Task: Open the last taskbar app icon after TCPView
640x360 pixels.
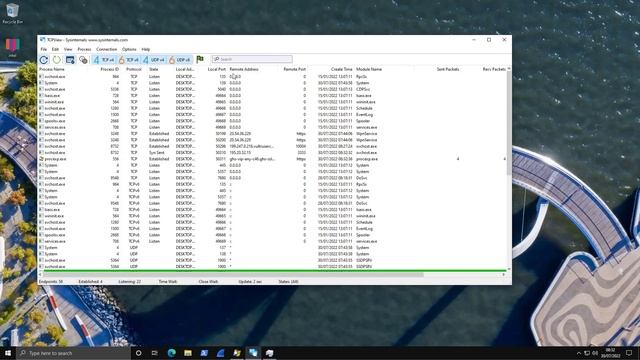Action: [x=269, y=353]
